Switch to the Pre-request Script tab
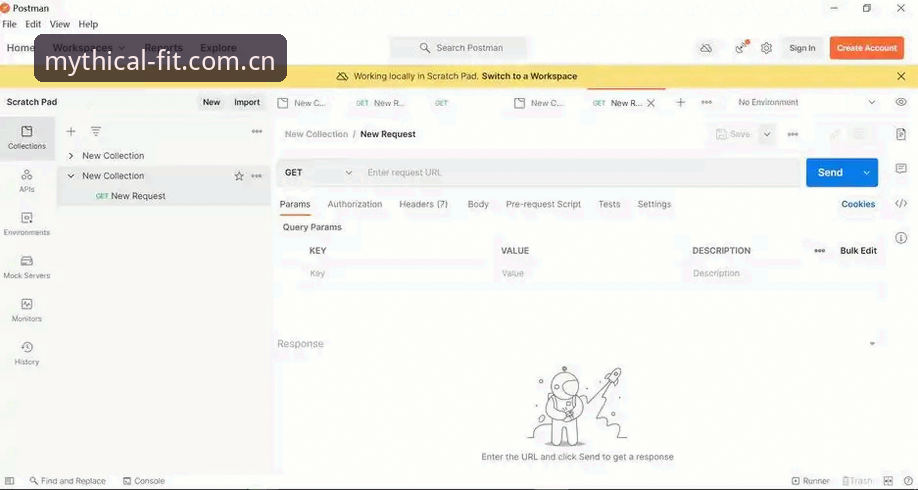 point(543,204)
